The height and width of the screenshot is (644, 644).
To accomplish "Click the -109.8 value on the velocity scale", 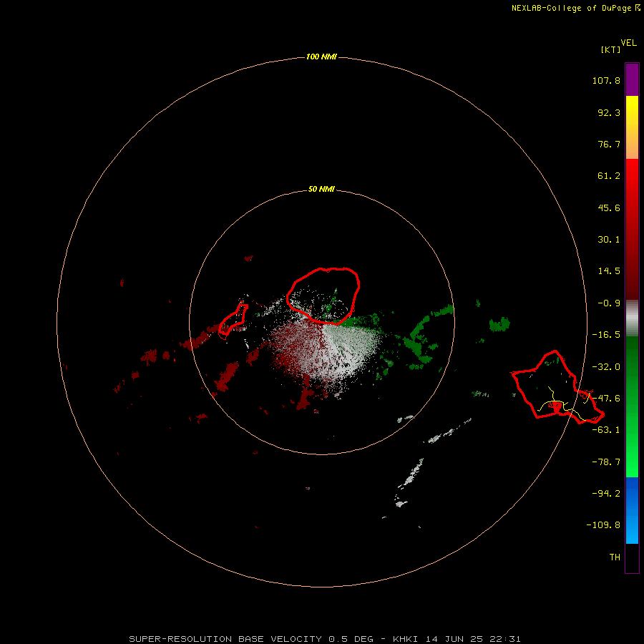I will 603,525.
